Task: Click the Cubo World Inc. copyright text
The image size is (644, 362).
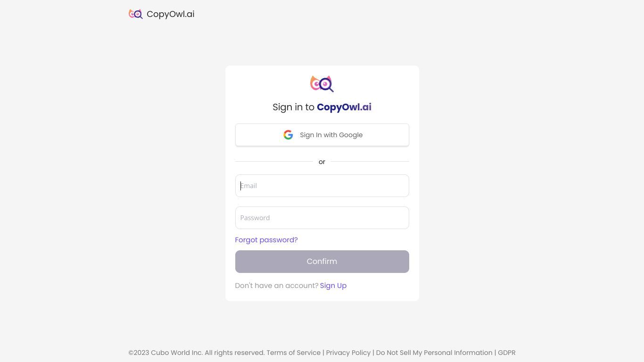Action: click(197, 353)
